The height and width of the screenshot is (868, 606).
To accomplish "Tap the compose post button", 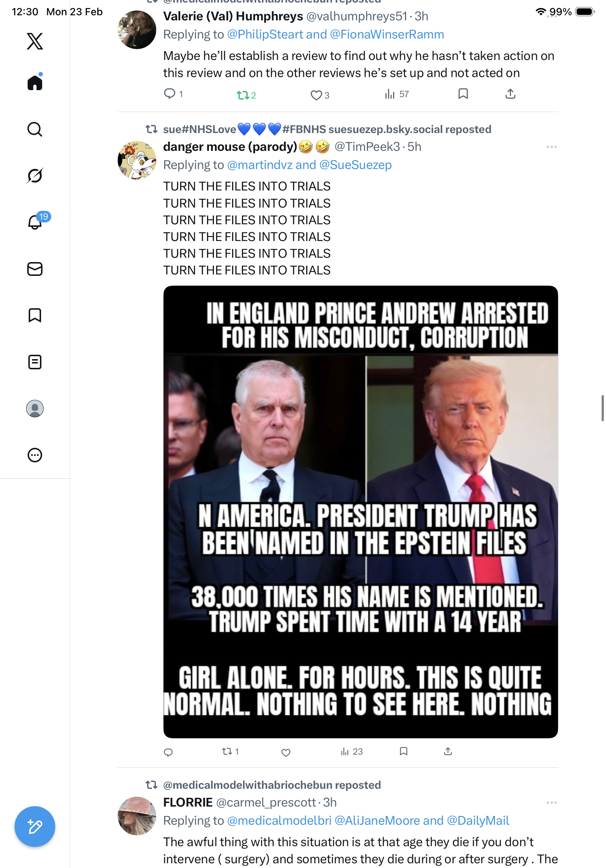I will pos(35,827).
